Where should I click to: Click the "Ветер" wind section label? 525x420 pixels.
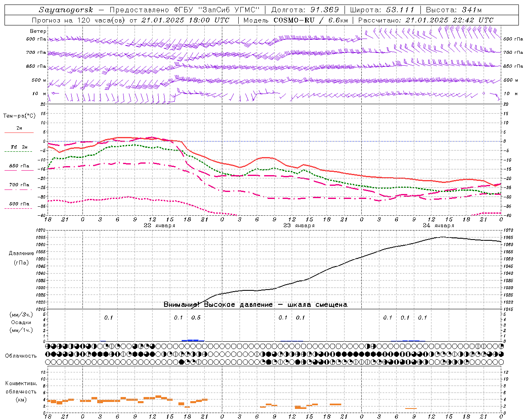38,31
